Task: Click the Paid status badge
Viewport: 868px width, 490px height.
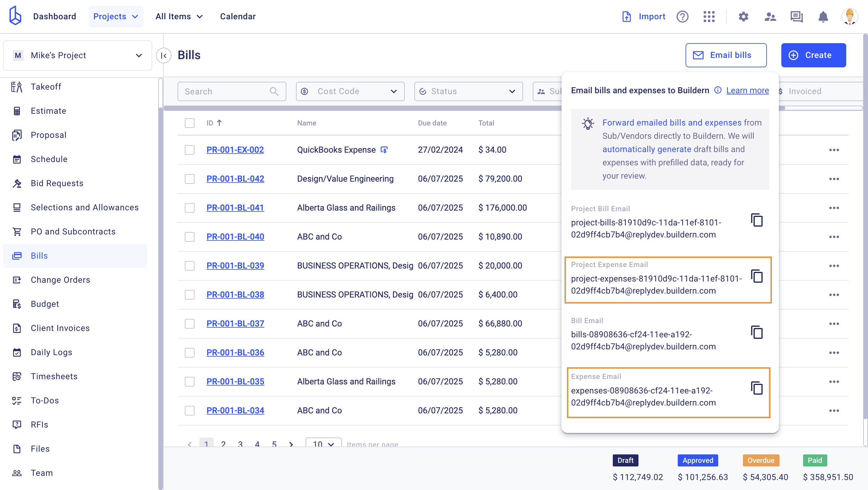Action: point(815,460)
